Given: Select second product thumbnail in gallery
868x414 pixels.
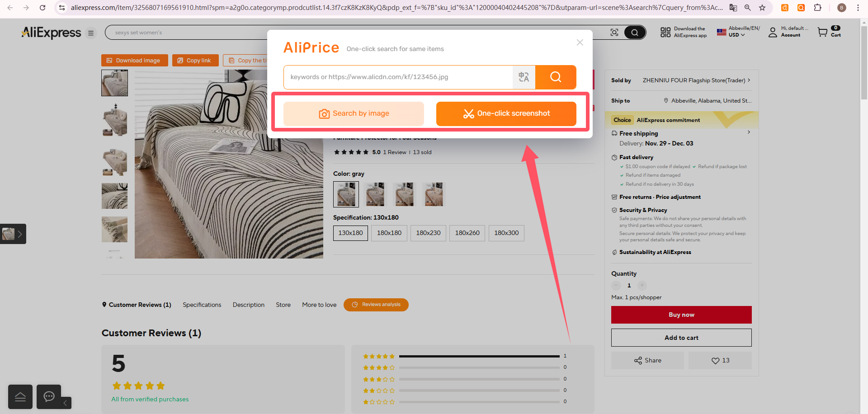Looking at the screenshot, I should pos(114,120).
